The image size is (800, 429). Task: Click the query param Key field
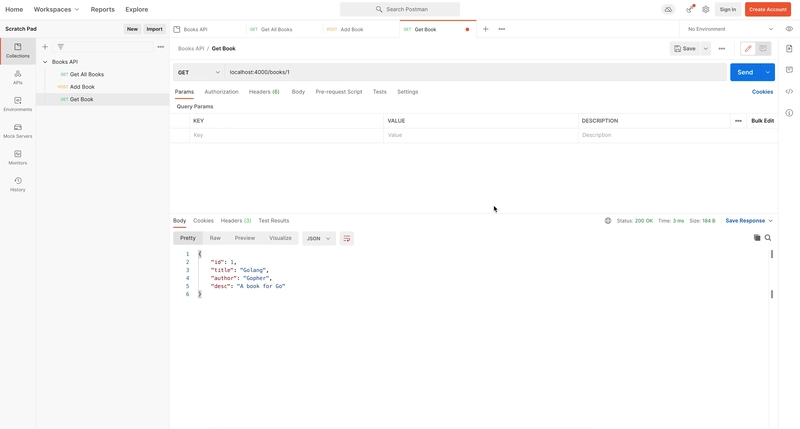(x=286, y=135)
